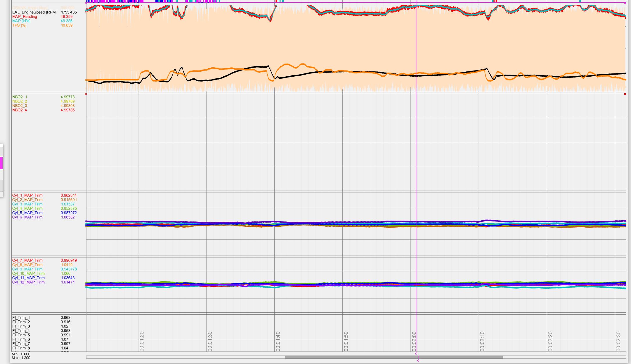Click the Cyl_6_MAP_Trim legend entry
This screenshot has width=631, height=364.
point(27,217)
